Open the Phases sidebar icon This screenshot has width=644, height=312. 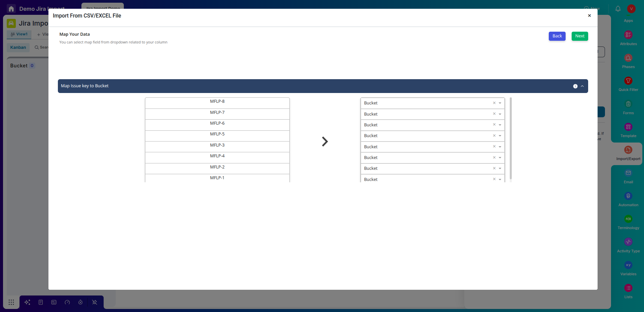pyautogui.click(x=628, y=58)
